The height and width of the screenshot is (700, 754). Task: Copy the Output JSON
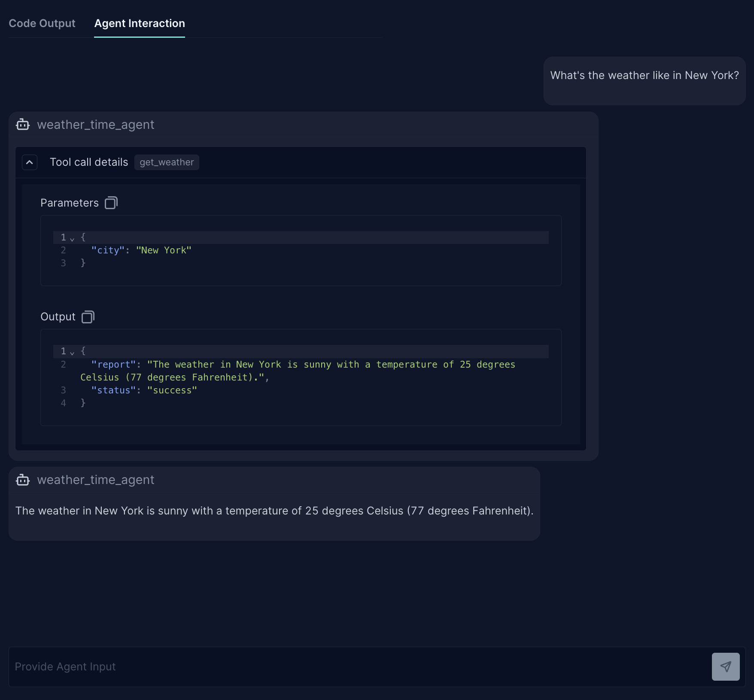(x=88, y=317)
